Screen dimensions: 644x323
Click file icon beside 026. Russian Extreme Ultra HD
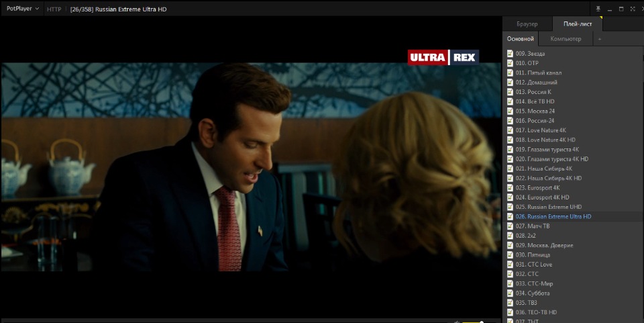click(x=510, y=217)
